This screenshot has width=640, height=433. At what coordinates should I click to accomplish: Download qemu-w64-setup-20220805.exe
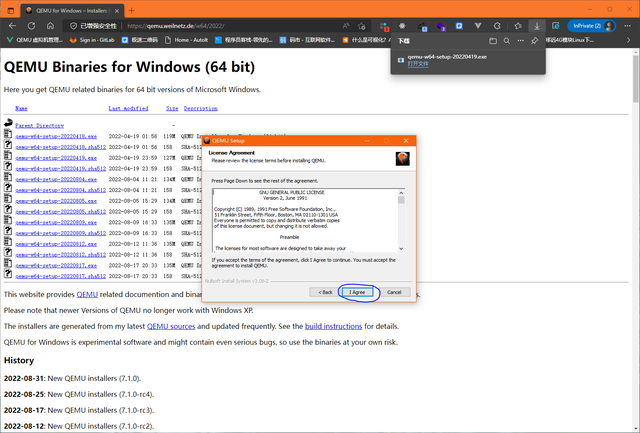tap(56, 201)
